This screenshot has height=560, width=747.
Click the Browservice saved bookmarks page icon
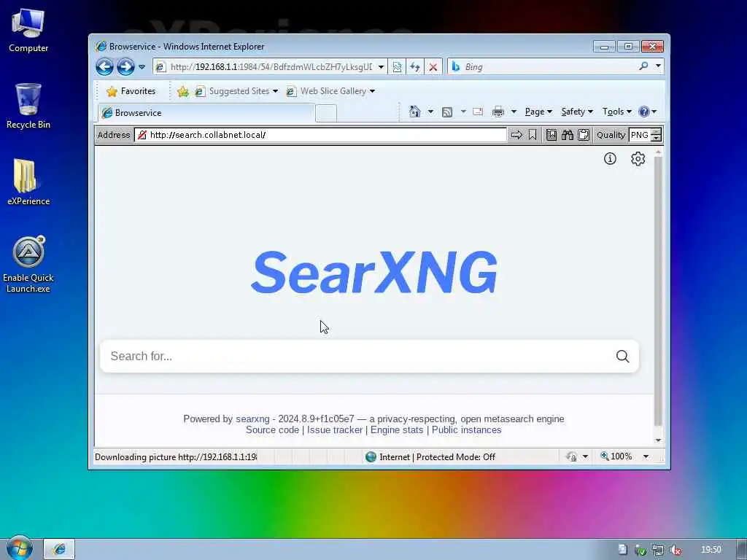coord(551,135)
